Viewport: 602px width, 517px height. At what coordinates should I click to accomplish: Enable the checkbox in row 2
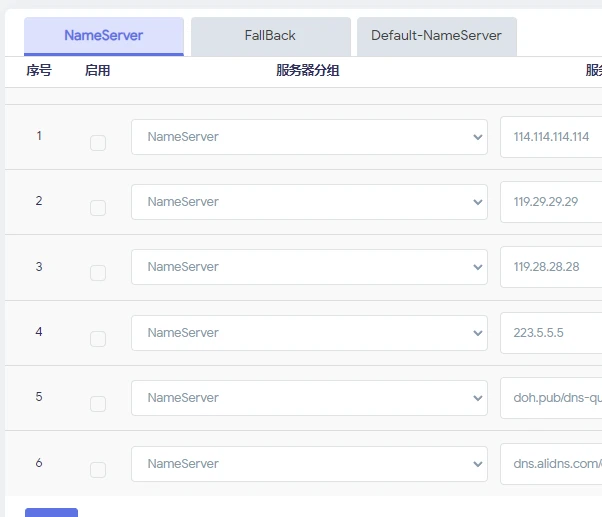click(x=98, y=208)
